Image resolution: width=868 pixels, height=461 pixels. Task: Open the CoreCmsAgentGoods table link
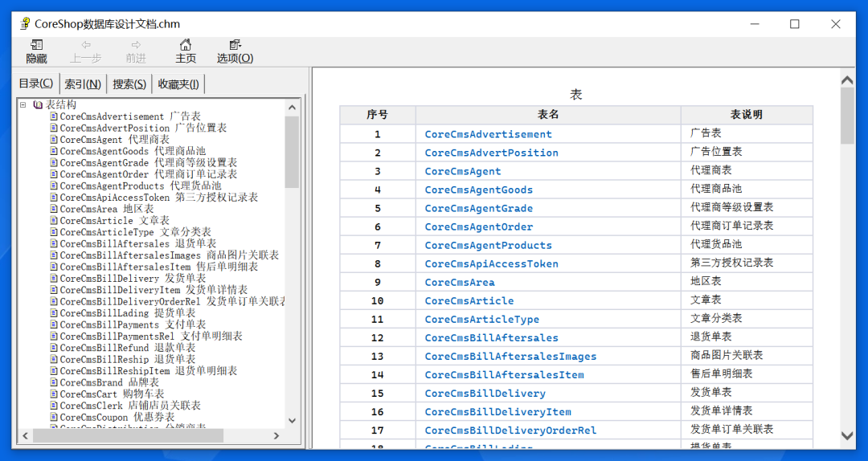pyautogui.click(x=479, y=190)
